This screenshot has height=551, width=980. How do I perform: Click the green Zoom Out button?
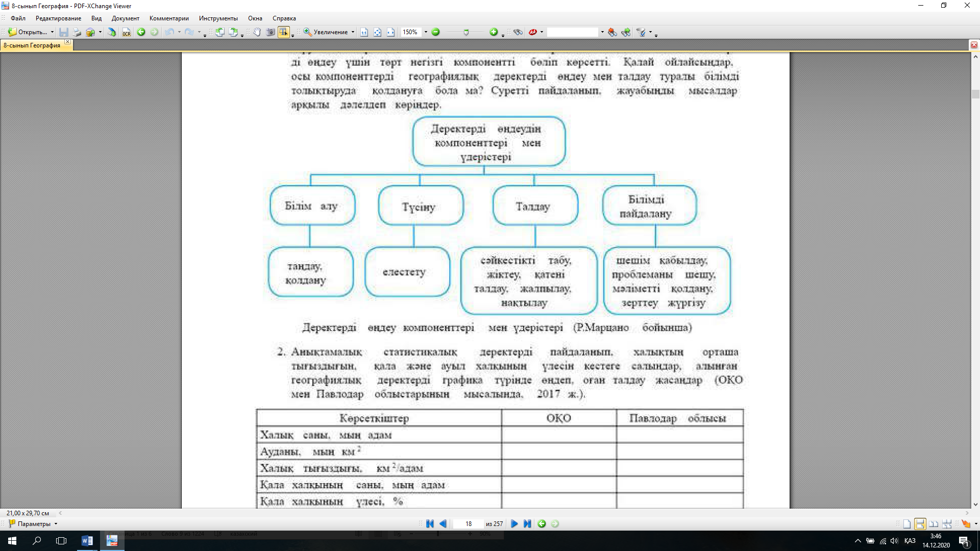[435, 32]
